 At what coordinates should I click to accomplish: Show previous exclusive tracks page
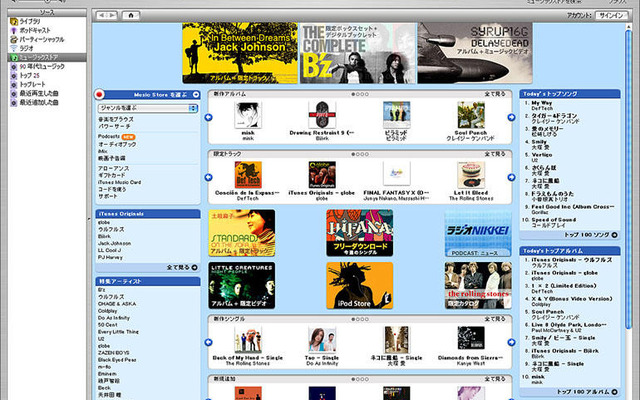coord(209,178)
